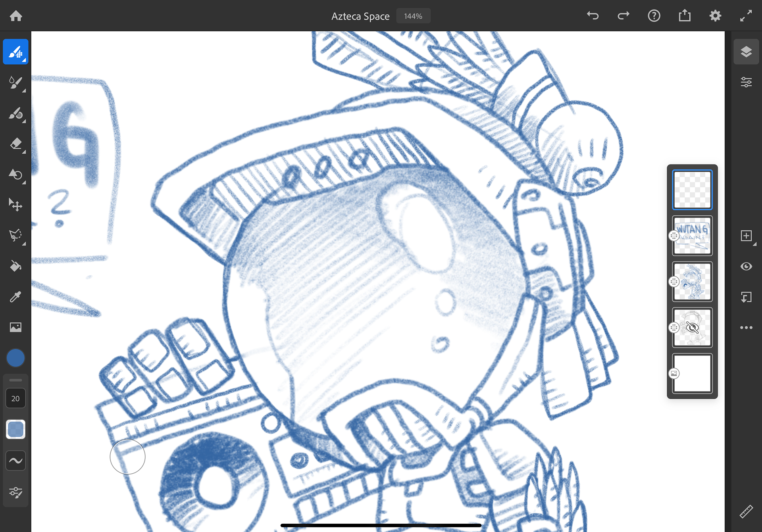Click the Azteca Space document title
Viewport: 762px width, 532px height.
click(x=360, y=16)
